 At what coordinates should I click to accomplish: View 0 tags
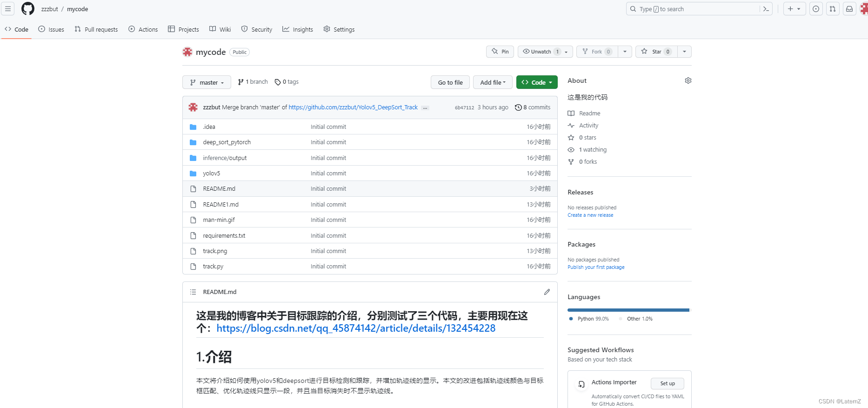[287, 82]
